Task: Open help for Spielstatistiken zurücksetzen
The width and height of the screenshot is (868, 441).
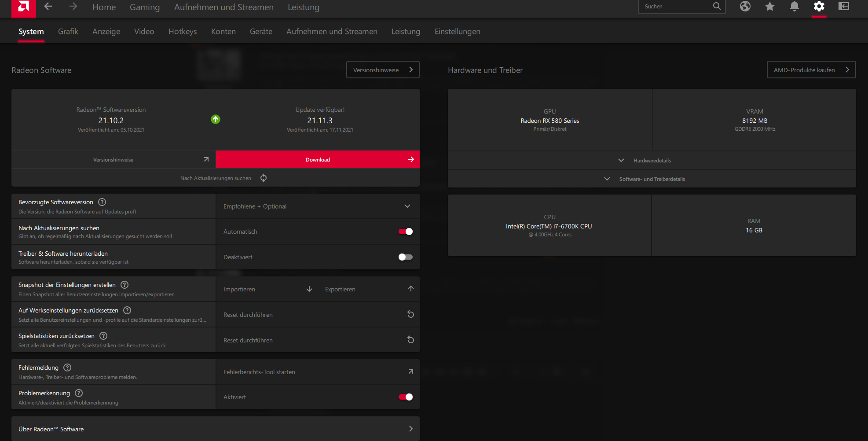Action: (x=103, y=336)
